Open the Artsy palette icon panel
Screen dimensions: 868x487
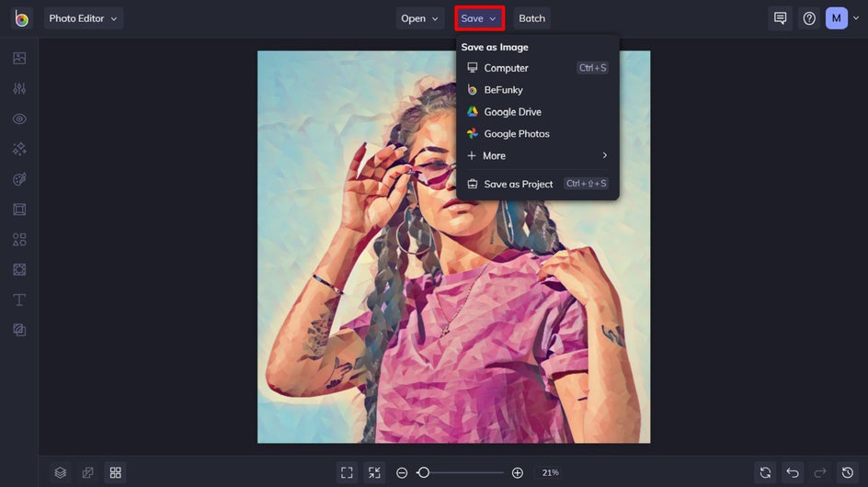coord(19,179)
